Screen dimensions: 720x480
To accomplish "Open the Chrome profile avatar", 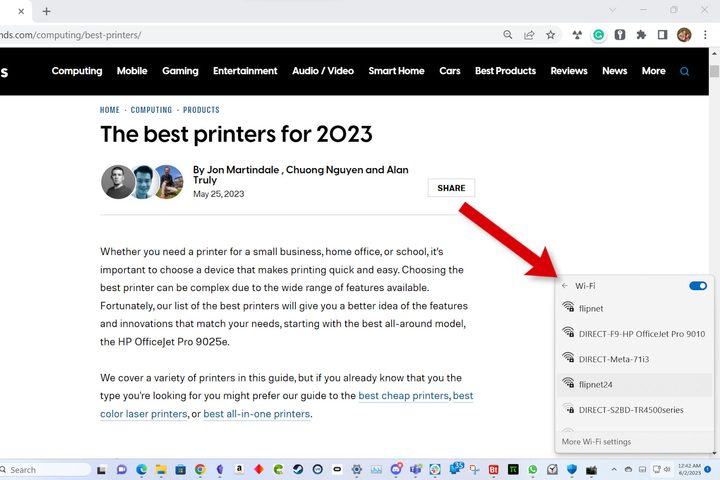I will coord(684,35).
